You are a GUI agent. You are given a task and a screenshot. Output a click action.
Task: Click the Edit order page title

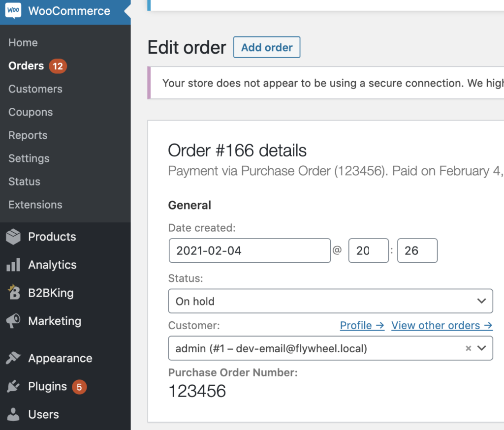coord(187,48)
